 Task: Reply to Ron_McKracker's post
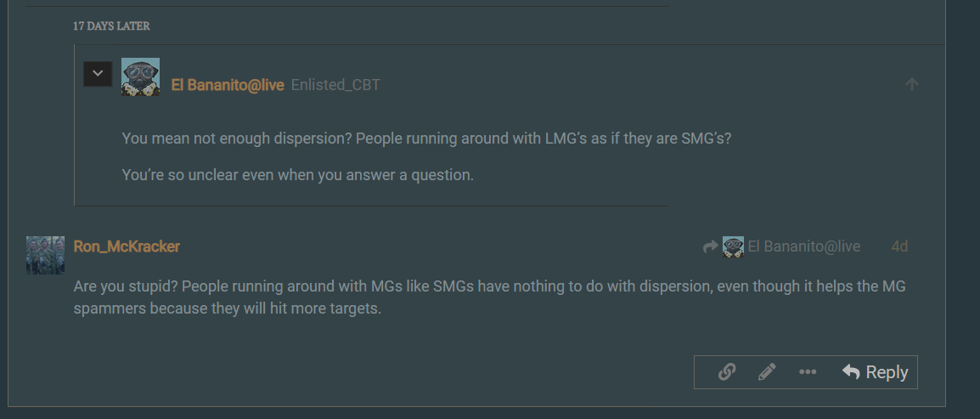875,372
